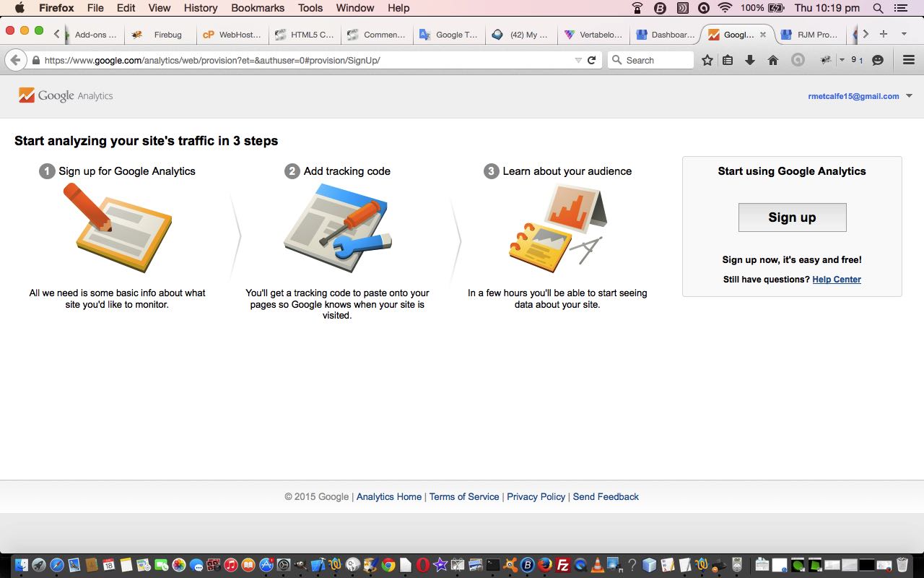Image resolution: width=924 pixels, height=578 pixels.
Task: Open Spotlight search in menu bar
Action: (878, 8)
